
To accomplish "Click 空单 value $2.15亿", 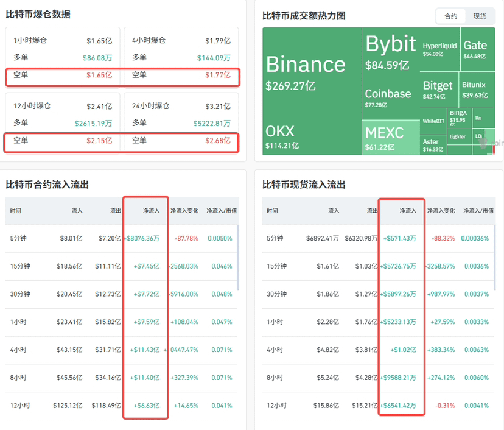I will click(99, 141).
